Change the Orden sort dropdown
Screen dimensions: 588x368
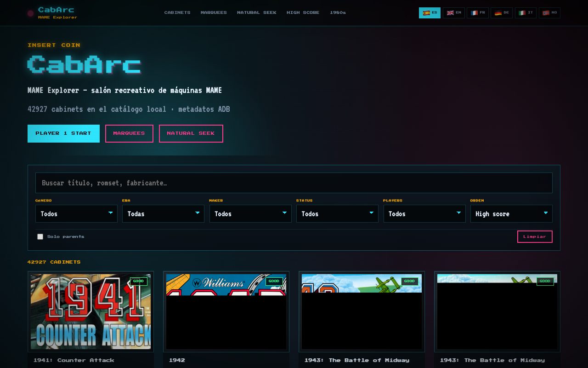(511, 214)
